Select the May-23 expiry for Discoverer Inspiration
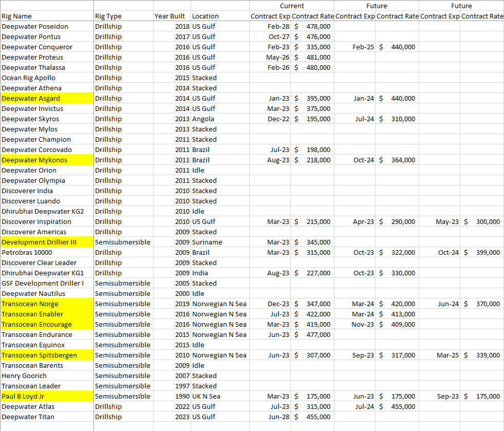The height and width of the screenshot is (431, 504). [x=439, y=222]
